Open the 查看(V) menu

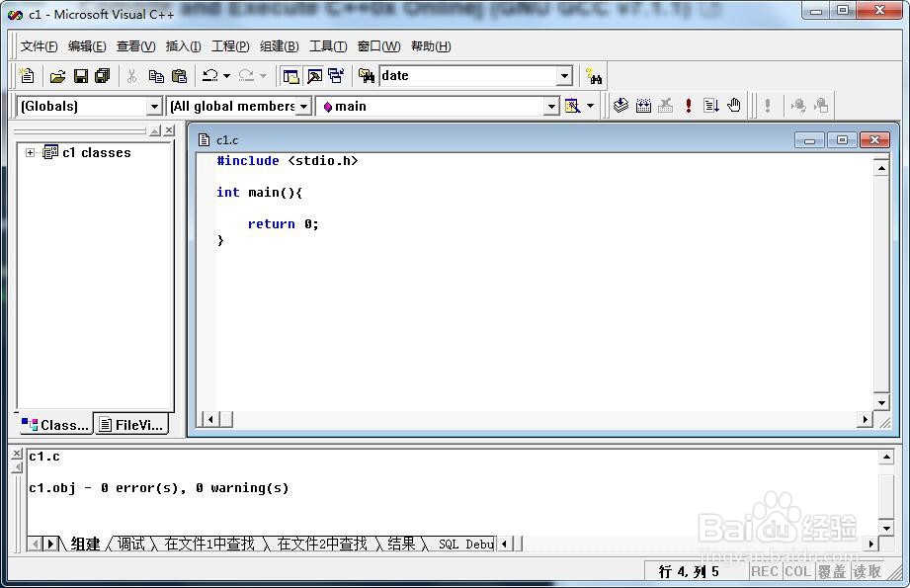tap(135, 45)
